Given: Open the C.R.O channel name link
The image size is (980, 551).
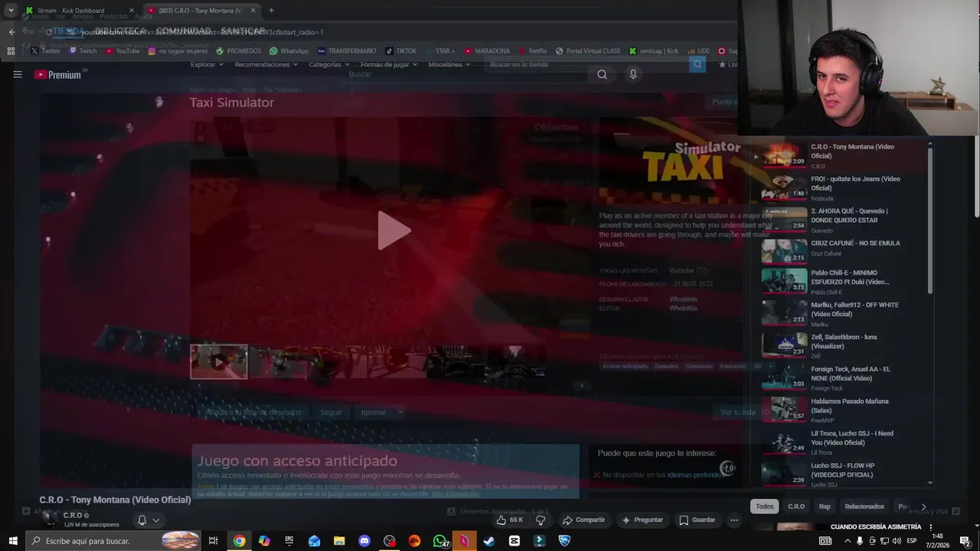Looking at the screenshot, I should (x=73, y=515).
